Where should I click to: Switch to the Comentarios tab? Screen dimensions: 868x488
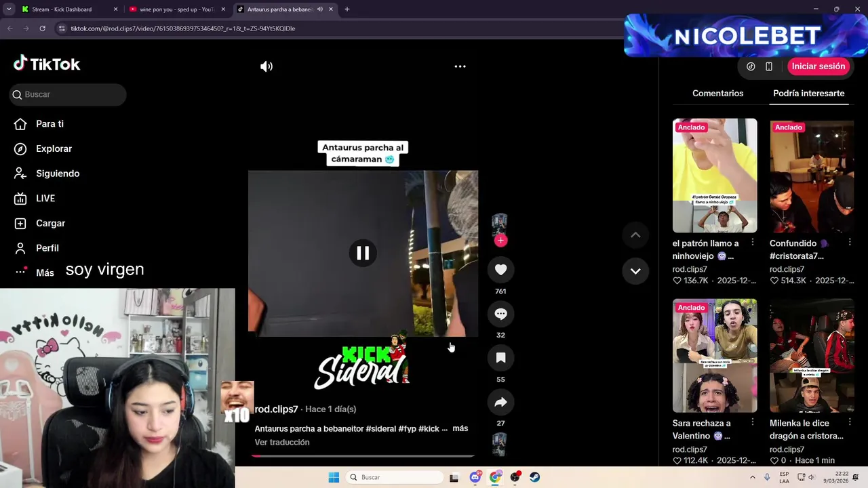[717, 94]
